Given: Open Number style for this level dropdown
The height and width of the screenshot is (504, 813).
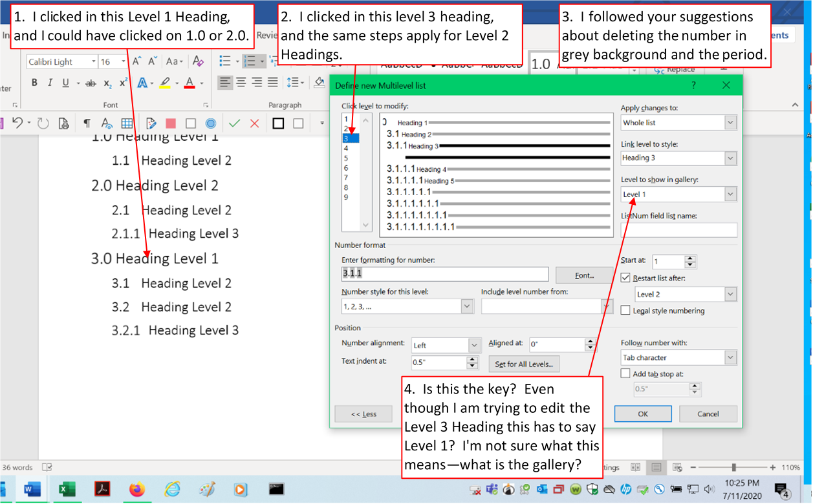Looking at the screenshot, I should coord(468,306).
